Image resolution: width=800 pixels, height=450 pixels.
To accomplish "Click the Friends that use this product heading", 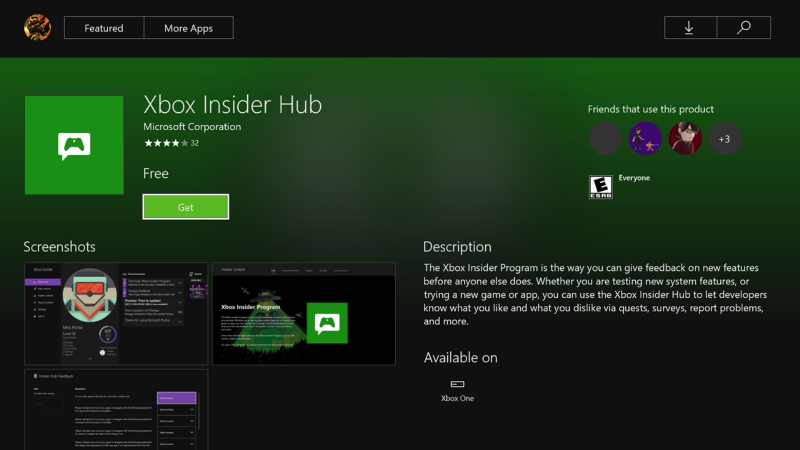I will click(650, 109).
